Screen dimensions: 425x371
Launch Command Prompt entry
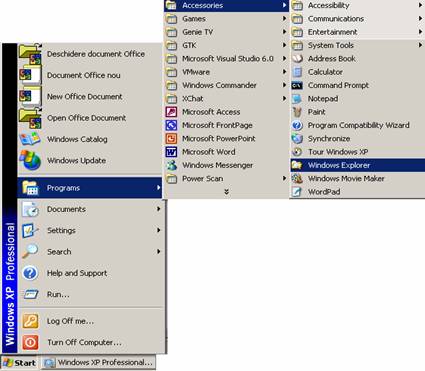click(x=357, y=85)
